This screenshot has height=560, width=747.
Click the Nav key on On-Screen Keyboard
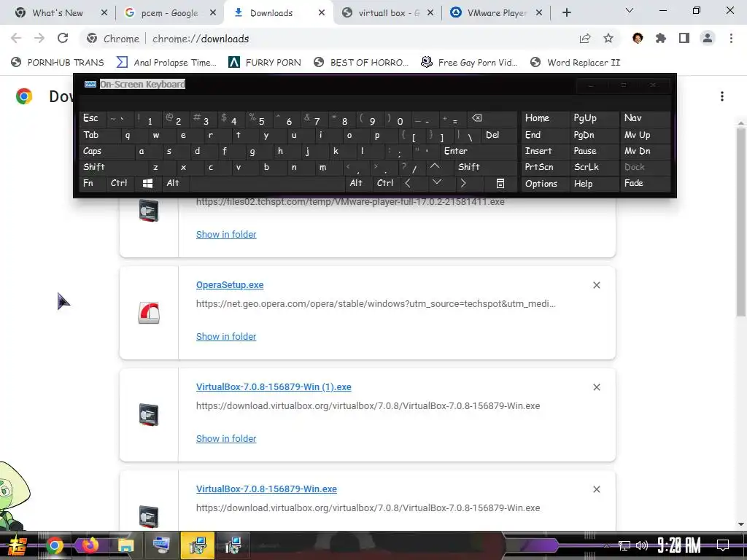coord(645,118)
